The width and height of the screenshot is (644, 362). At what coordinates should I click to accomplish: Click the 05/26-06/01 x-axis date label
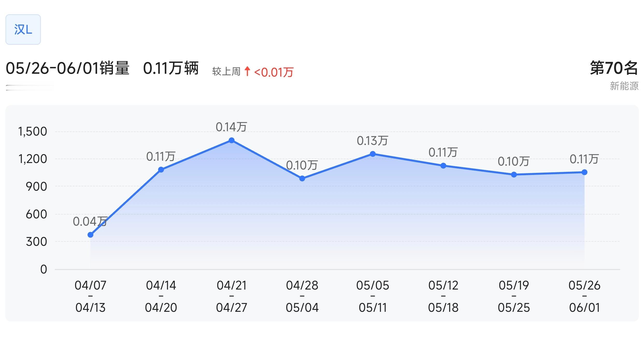[584, 296]
